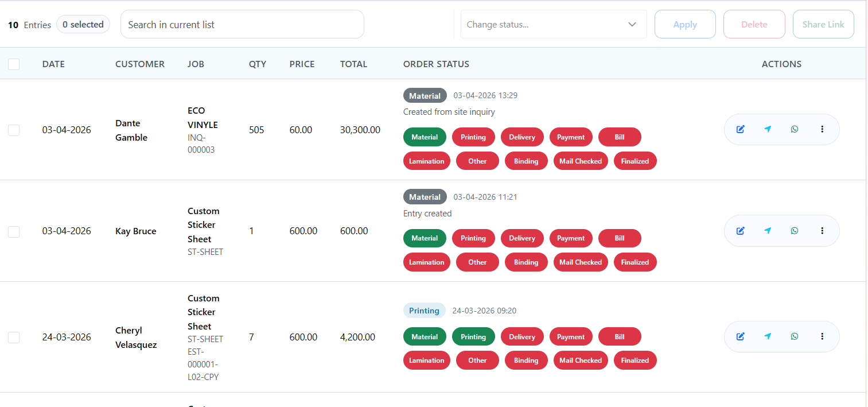Open WhatsApp icon for Cheryl Velasquez order

click(x=795, y=336)
